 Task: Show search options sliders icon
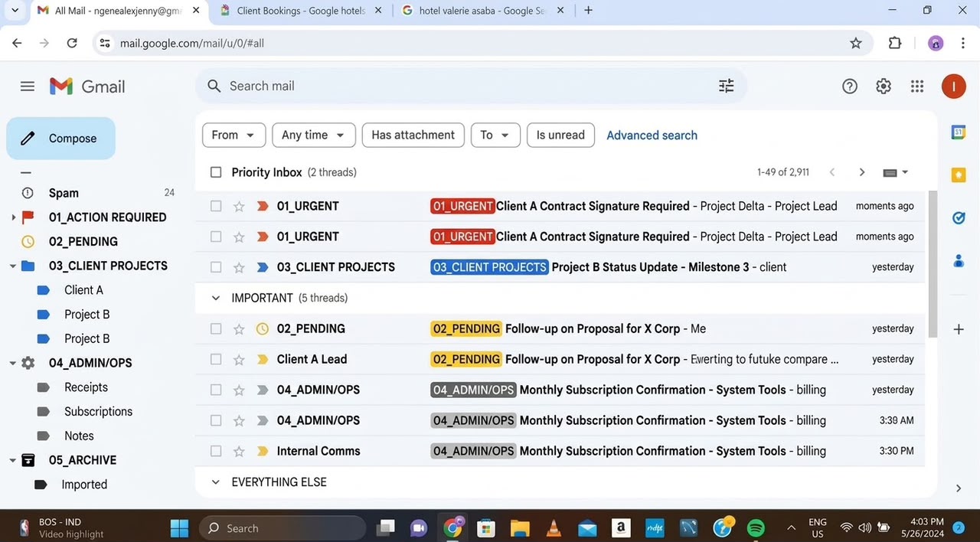tap(726, 86)
